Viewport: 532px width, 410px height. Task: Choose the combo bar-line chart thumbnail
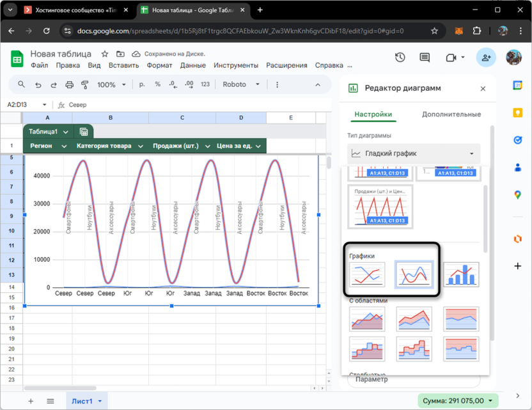click(461, 274)
